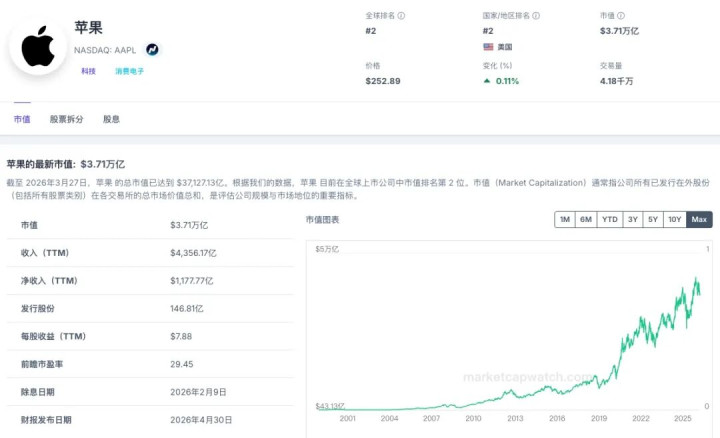
Task: Click the US flag icon
Action: (x=488, y=47)
